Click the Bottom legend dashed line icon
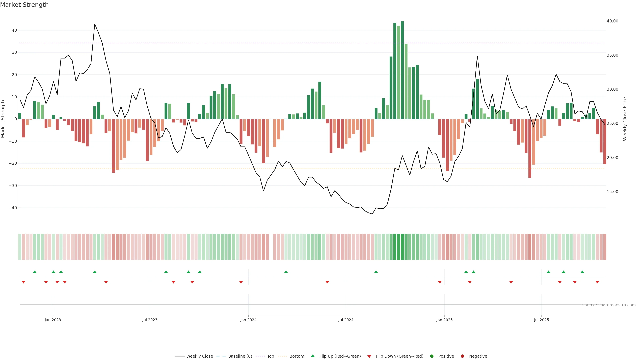This screenshot has height=362, width=644. point(282,356)
